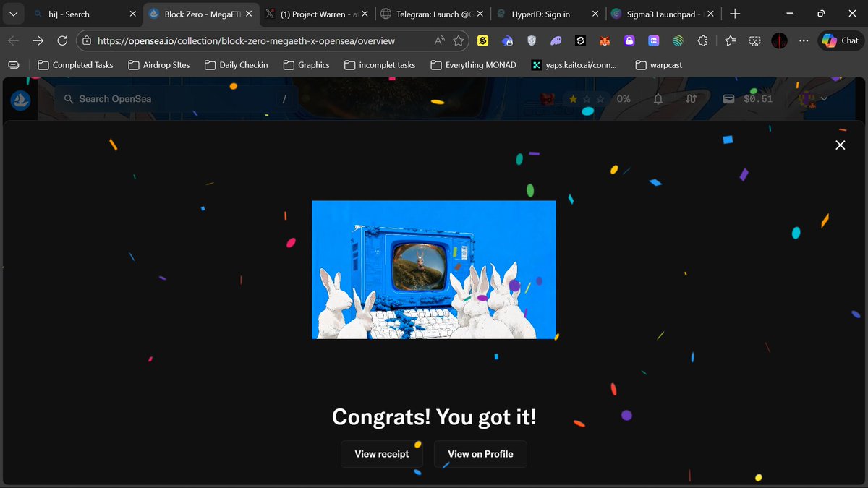Click the OpenSea swap arrows icon

click(691, 99)
